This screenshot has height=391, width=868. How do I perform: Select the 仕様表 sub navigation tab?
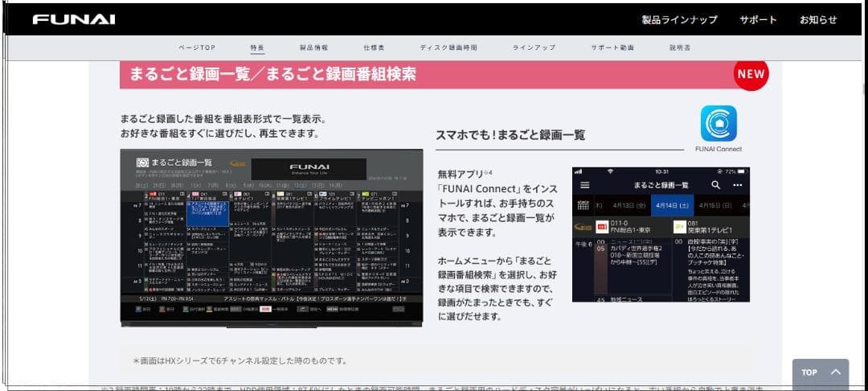point(375,47)
